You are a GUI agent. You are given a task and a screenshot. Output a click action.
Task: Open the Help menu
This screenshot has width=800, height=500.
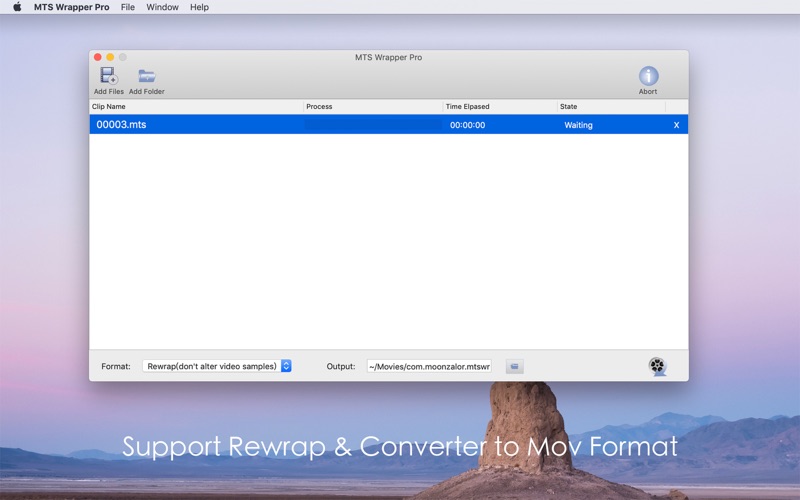point(199,7)
